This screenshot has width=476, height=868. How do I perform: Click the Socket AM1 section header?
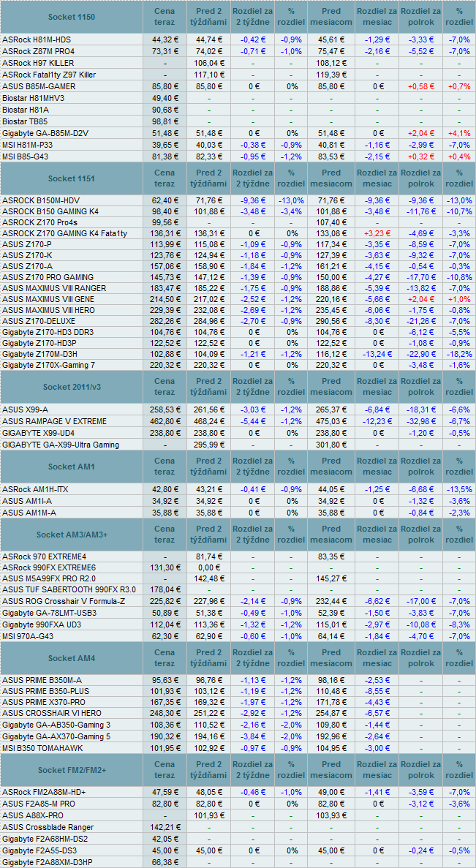coord(72,467)
